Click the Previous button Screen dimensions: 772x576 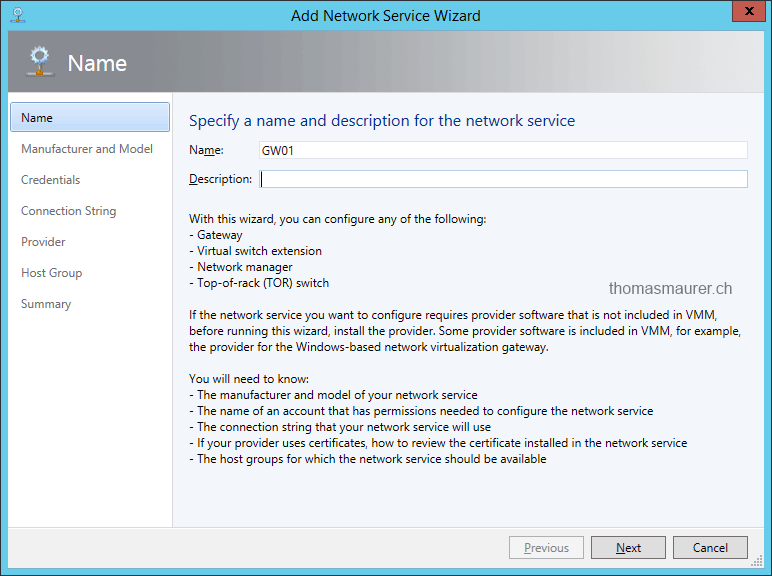pos(546,548)
